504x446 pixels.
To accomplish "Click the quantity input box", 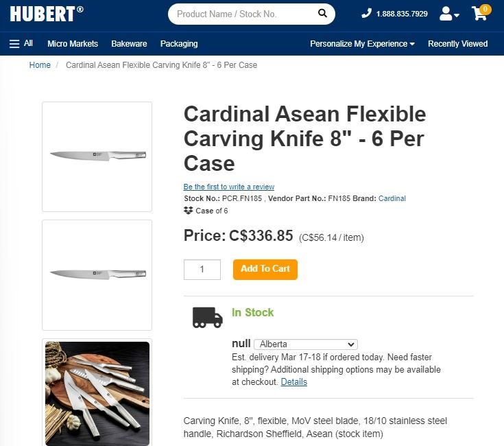I will 202,269.
